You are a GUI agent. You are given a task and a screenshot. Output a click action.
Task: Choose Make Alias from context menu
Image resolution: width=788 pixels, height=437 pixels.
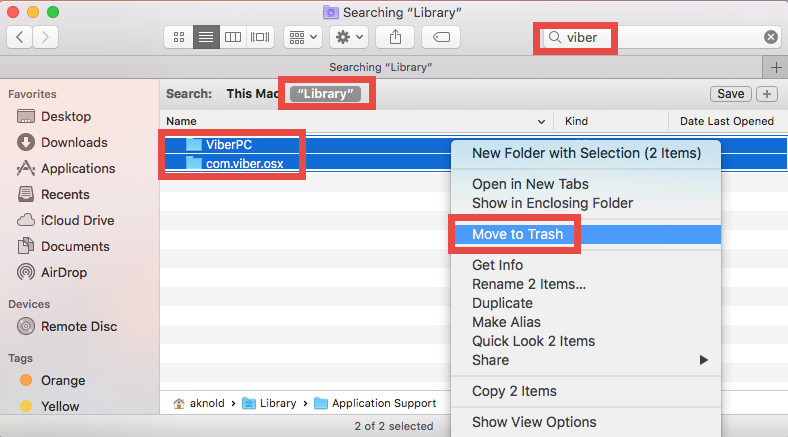[x=586, y=322]
